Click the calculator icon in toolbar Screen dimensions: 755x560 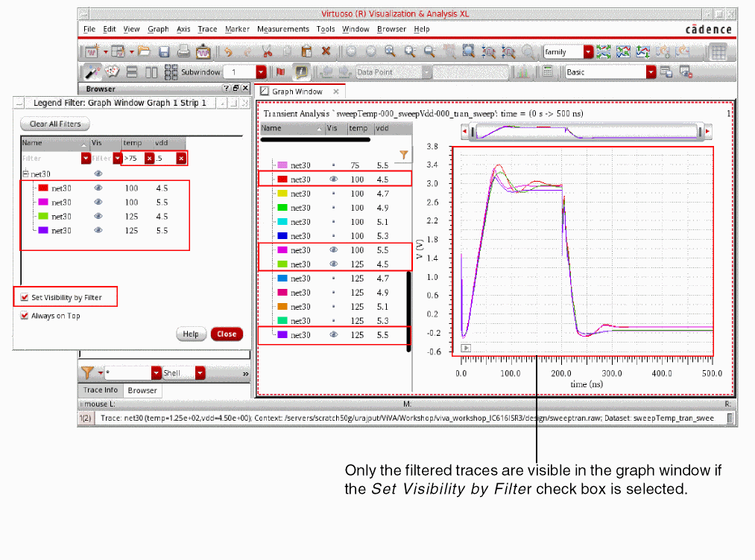click(x=548, y=72)
